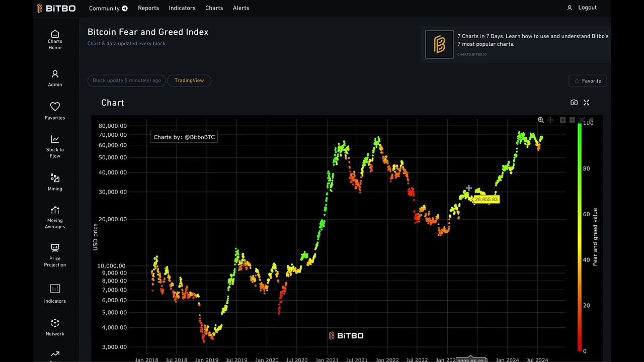This screenshot has height=362, width=644.
Task: Reset chart axes with home icon
Action: (x=591, y=120)
